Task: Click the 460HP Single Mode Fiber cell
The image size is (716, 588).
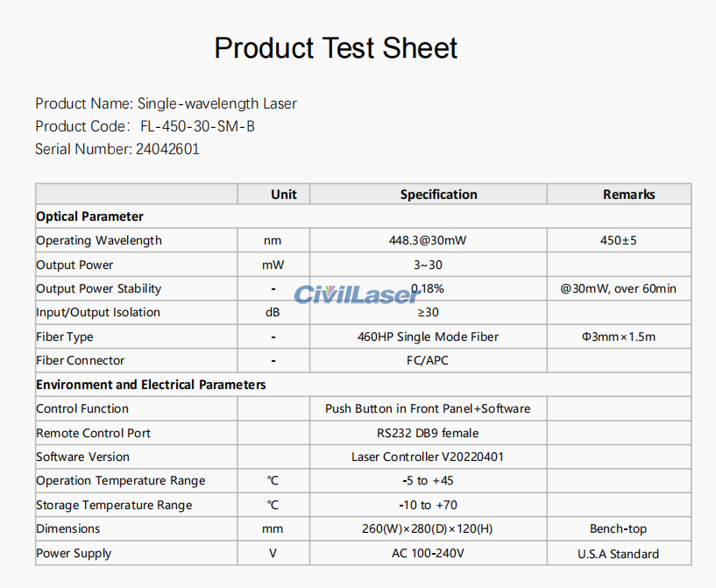Action: tap(428, 337)
